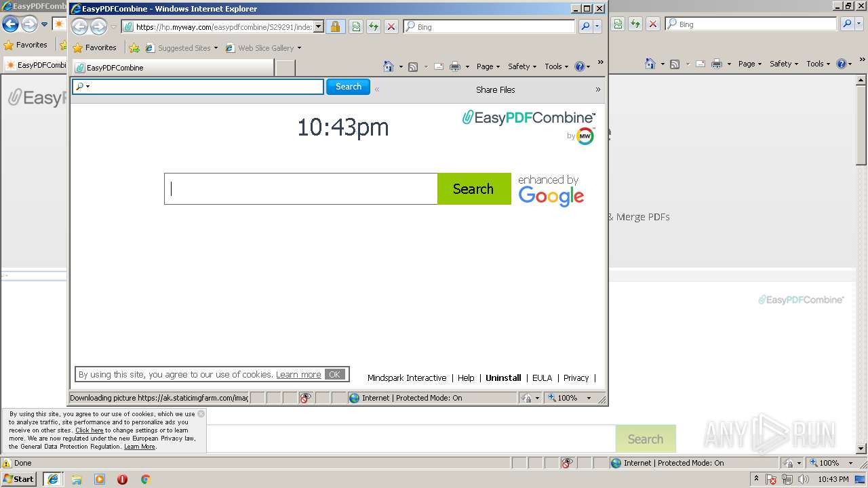Open the Tools menu in front window
Screen dimensions: 868x488
[556, 66]
